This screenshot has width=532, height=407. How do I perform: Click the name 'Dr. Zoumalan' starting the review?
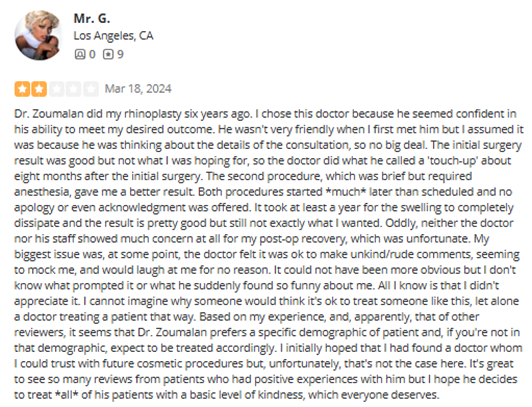click(x=49, y=114)
